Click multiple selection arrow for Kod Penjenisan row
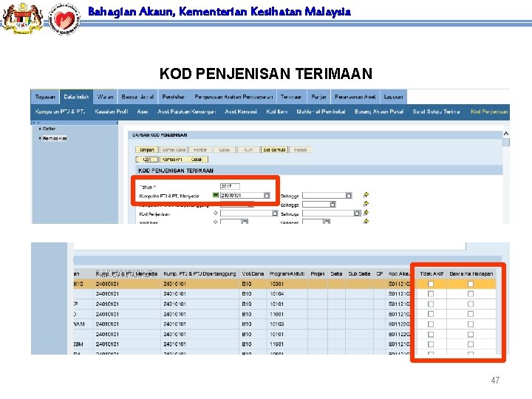This screenshot has height=399, width=532. point(366,212)
